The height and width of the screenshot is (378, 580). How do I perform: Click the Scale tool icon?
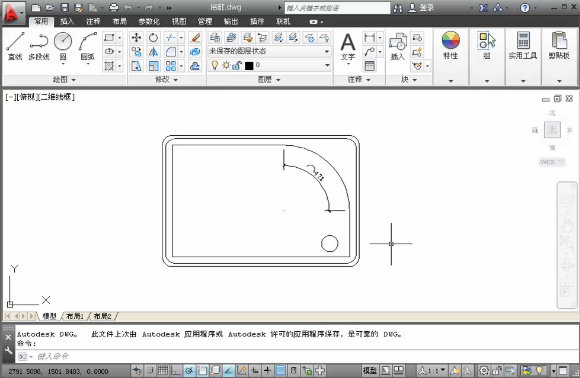(x=153, y=66)
